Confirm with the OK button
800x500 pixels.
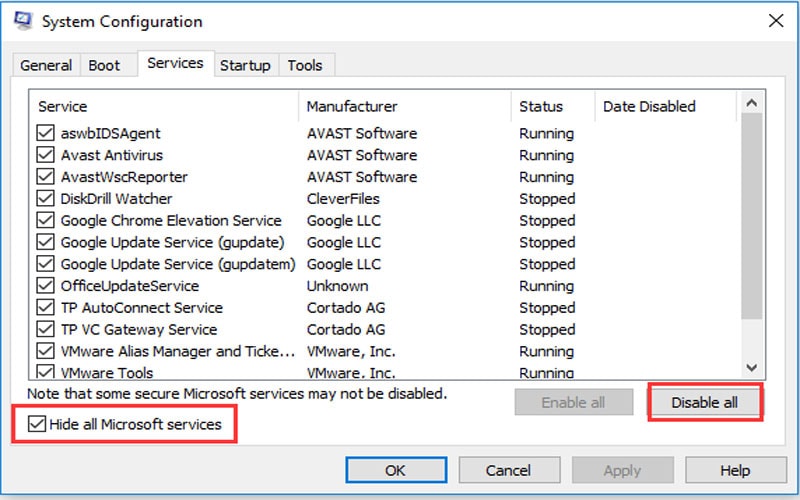396,470
